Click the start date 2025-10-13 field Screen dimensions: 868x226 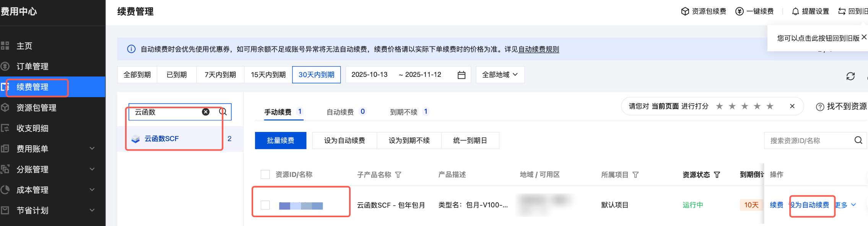[369, 75]
